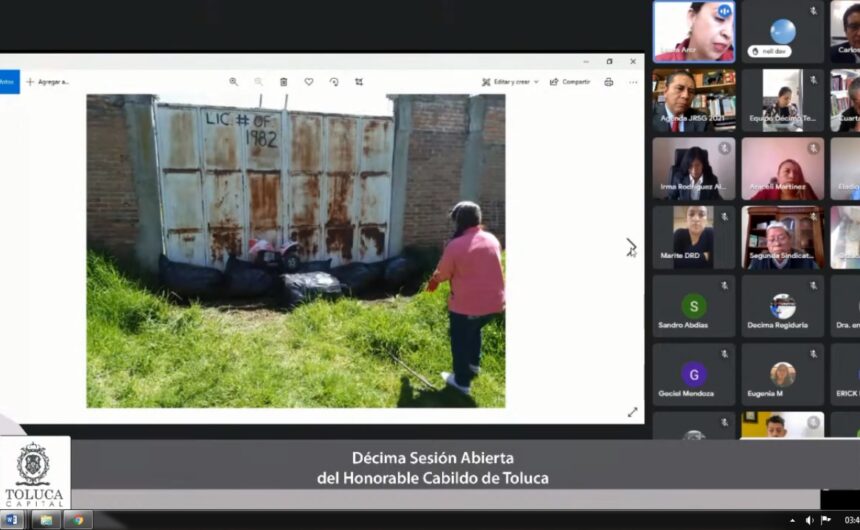Rotate the photo with the rotate icon
This screenshot has height=530, width=860.
tap(334, 82)
